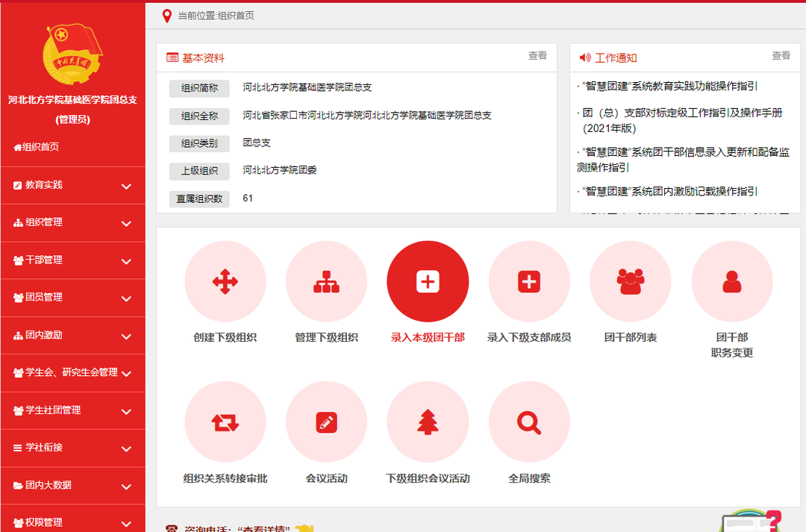Click the 基本资料 panel title
The width and height of the screenshot is (806, 532).
pyautogui.click(x=203, y=58)
